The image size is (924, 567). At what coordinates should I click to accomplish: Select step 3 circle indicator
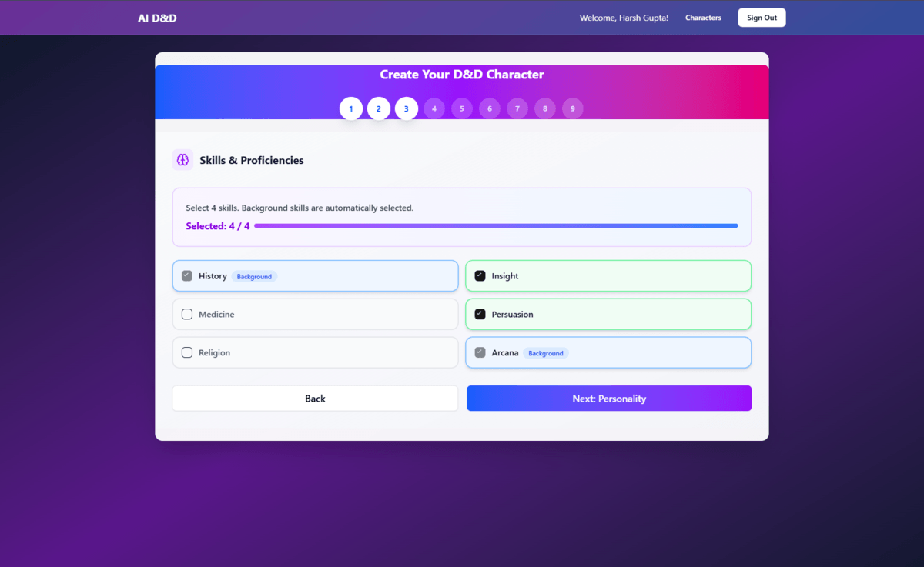[407, 108]
